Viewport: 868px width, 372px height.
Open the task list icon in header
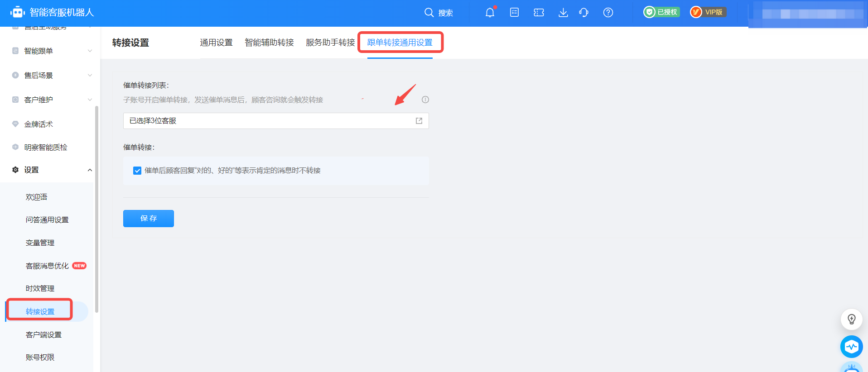pos(514,12)
